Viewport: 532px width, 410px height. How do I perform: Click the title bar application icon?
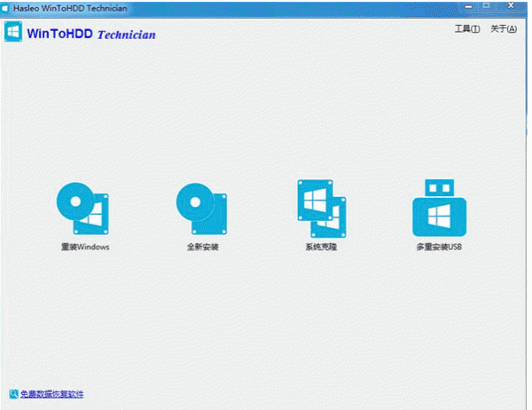coord(4,8)
